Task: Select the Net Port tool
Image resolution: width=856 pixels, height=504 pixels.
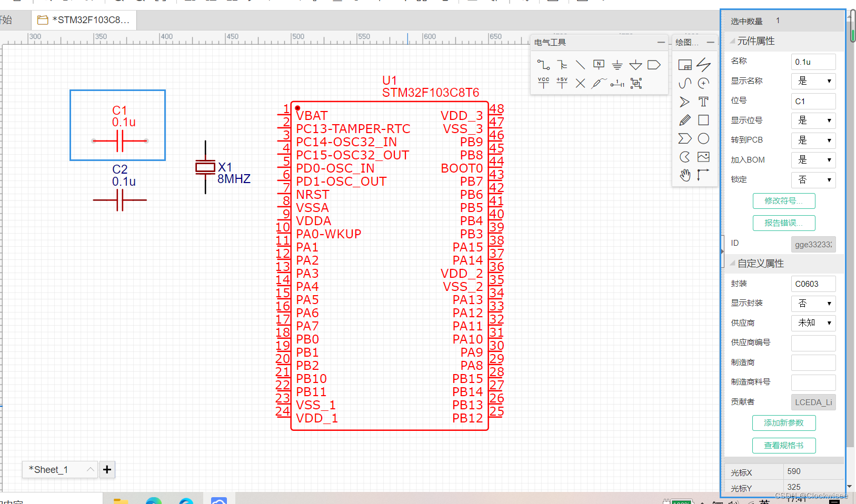Action: [x=654, y=65]
